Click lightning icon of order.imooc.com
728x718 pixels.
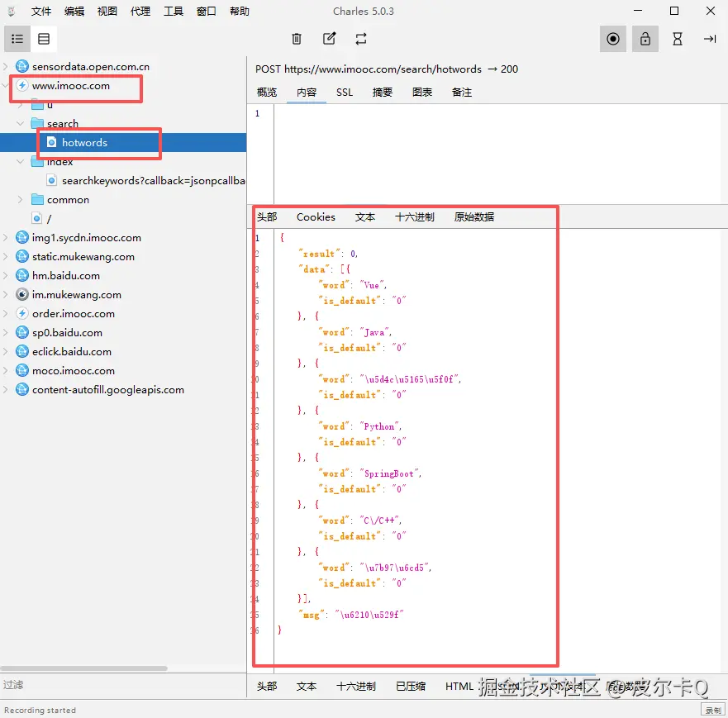pos(21,314)
